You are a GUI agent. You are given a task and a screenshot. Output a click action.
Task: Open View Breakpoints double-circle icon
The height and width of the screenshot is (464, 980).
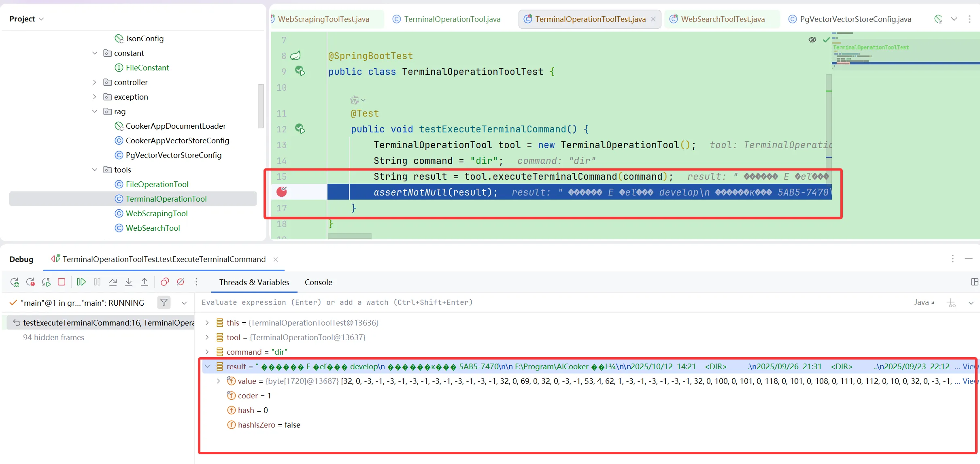(164, 282)
